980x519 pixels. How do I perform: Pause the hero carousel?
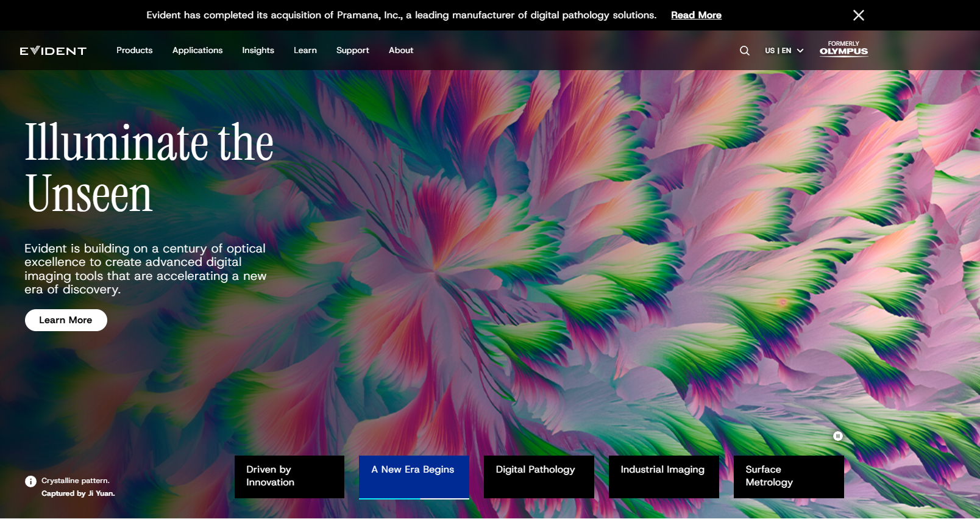pos(838,436)
